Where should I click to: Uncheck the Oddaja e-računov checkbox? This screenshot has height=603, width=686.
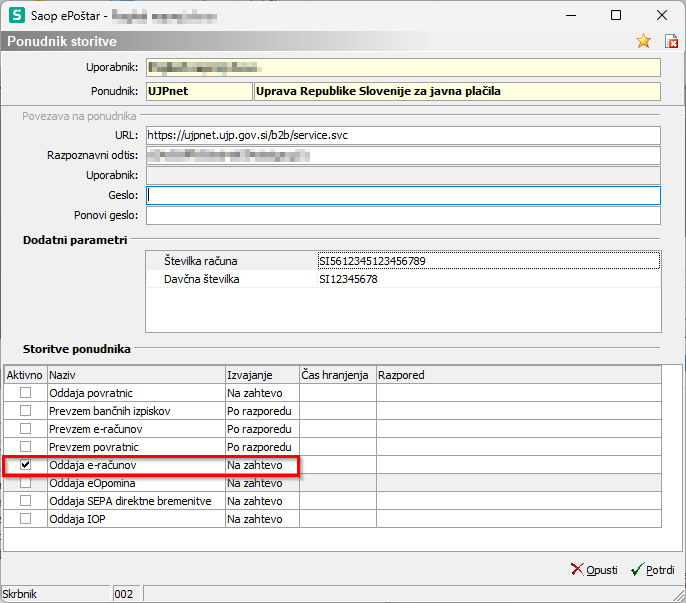pos(26,465)
